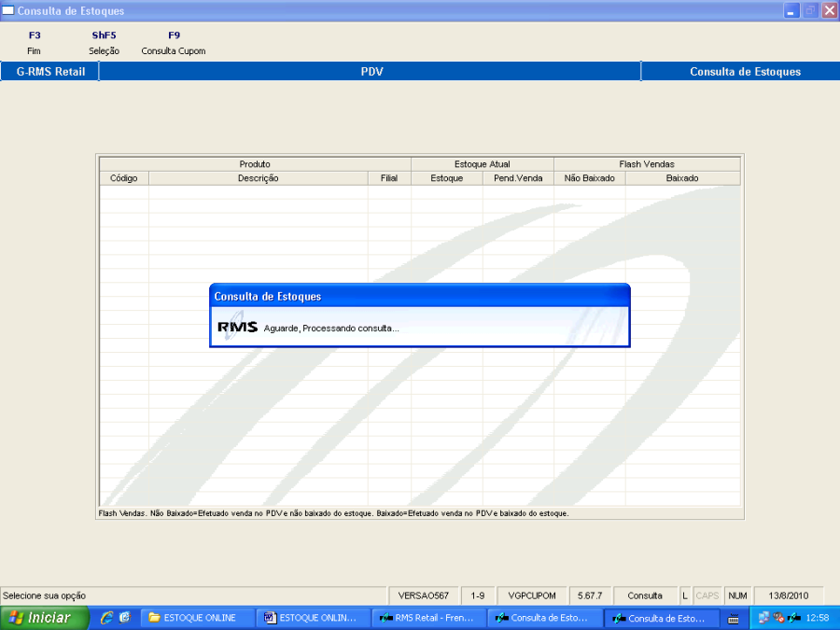The width and height of the screenshot is (840, 630).
Task: Click the window icon in title bar
Action: pyautogui.click(x=8, y=10)
